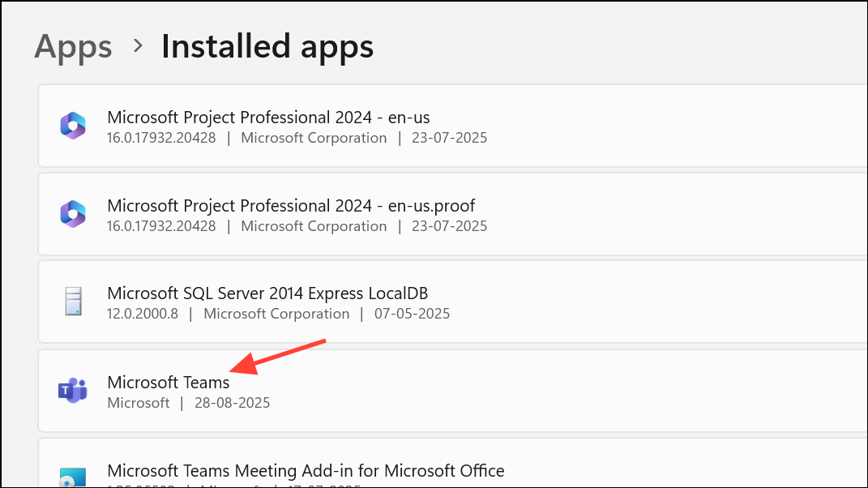Viewport: 868px width, 488px height.
Task: Choose the en-us.proof Project entry name
Action: pyautogui.click(x=291, y=205)
